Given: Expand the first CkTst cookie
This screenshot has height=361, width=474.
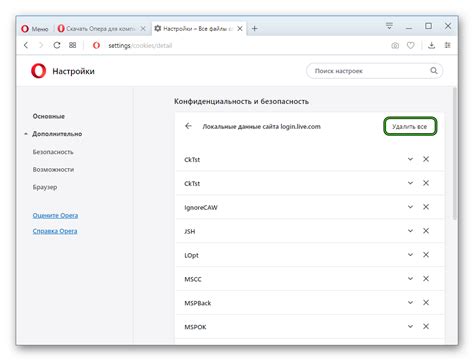Looking at the screenshot, I should tap(410, 159).
